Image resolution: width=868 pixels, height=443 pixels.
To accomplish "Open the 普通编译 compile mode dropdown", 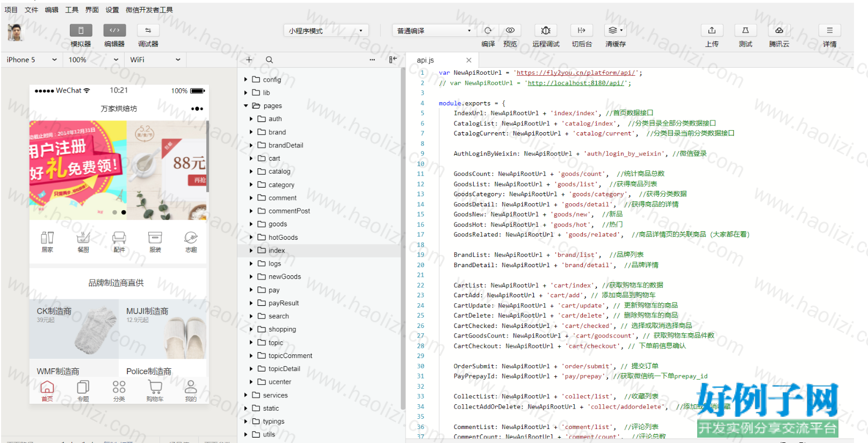I will (433, 31).
